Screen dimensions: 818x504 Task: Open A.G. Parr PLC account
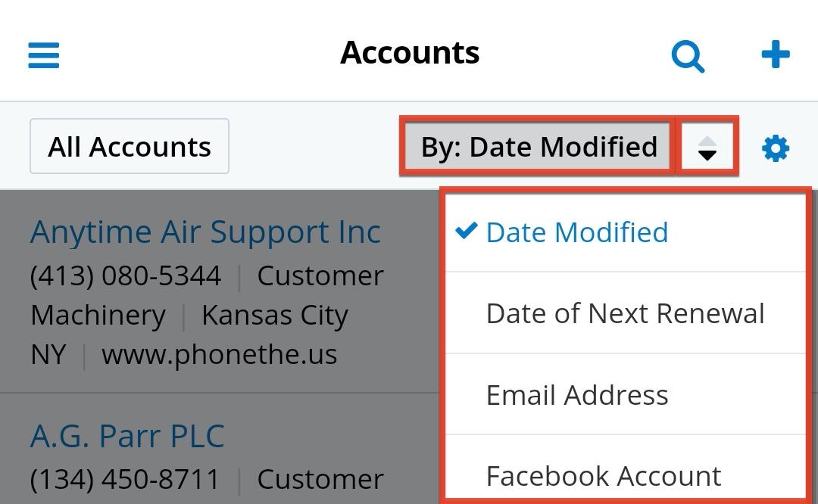127,436
